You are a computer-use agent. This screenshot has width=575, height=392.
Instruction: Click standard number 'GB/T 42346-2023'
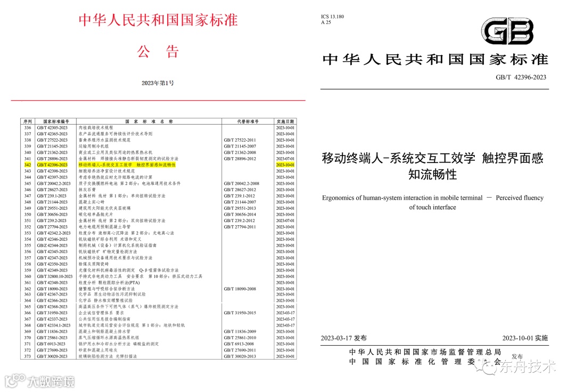click(52, 240)
